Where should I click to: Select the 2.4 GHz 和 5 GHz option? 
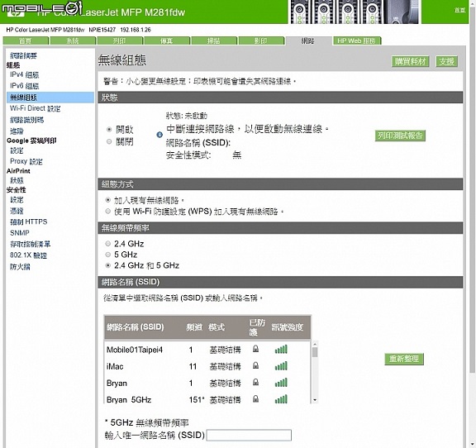[x=107, y=265]
